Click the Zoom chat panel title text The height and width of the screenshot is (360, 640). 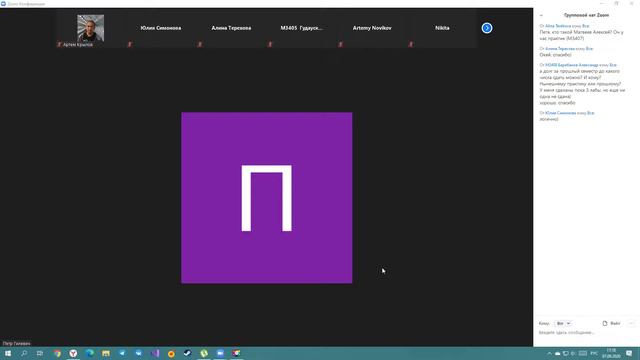click(586, 15)
